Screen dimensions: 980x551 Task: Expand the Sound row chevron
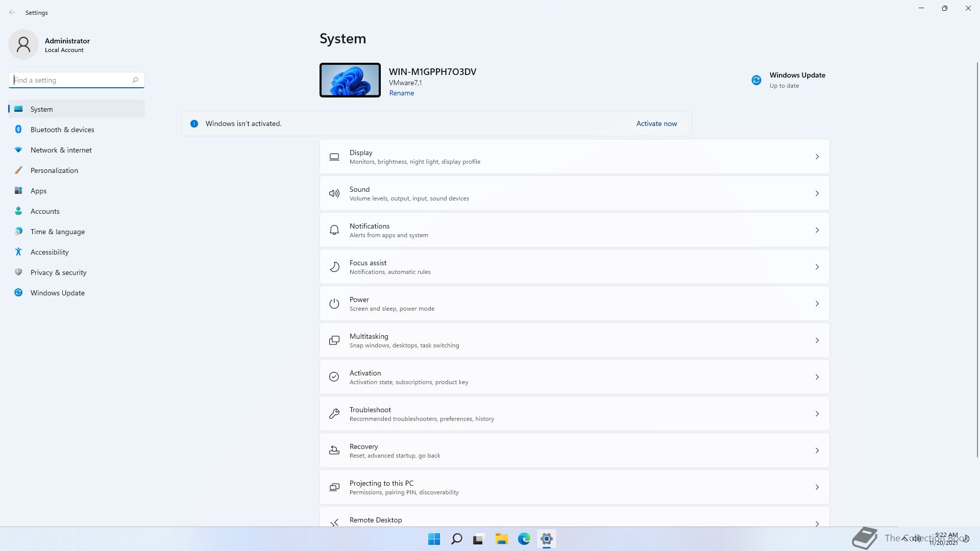click(x=817, y=193)
